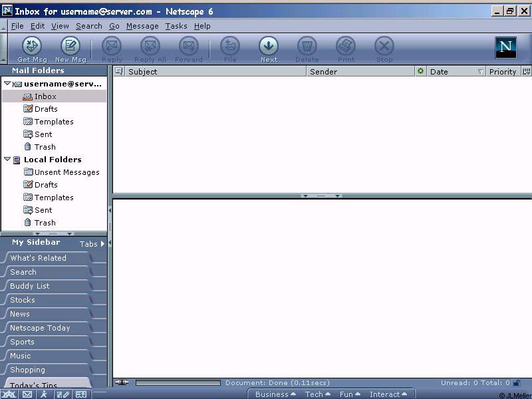Open Instant Messenger running-man icon
Image resolution: width=532 pixels, height=399 pixels.
(x=44, y=394)
